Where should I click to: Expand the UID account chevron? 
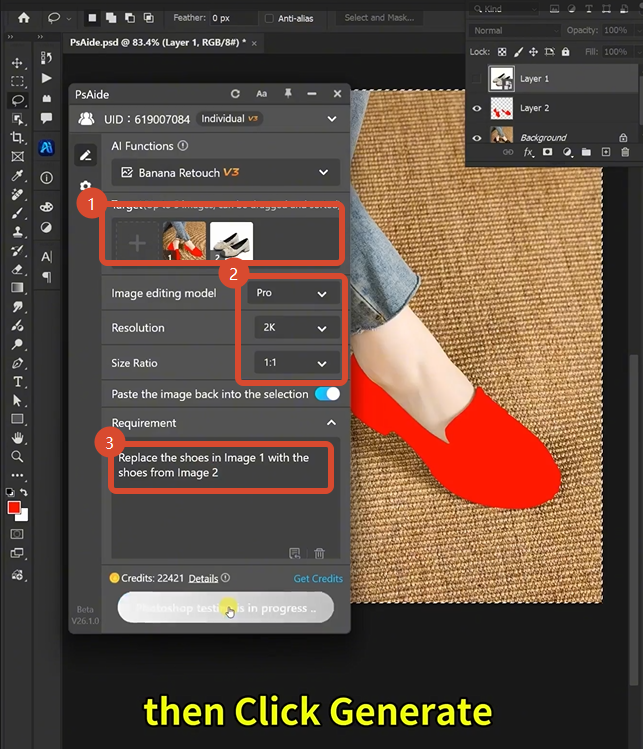point(332,118)
